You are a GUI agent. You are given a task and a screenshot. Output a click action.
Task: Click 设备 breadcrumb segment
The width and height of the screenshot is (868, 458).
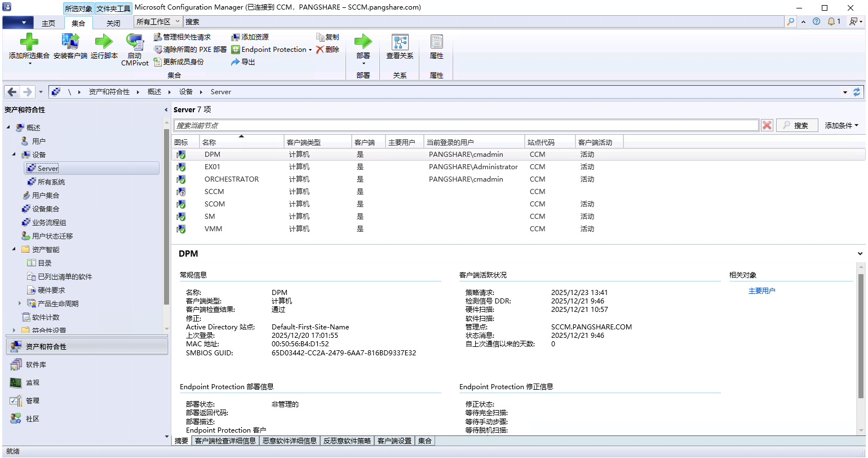coord(186,92)
